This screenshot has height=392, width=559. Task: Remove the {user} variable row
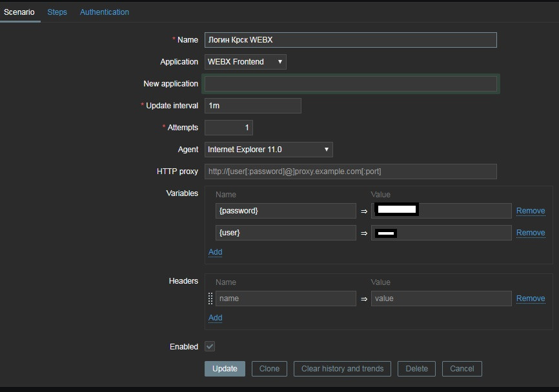coord(530,233)
